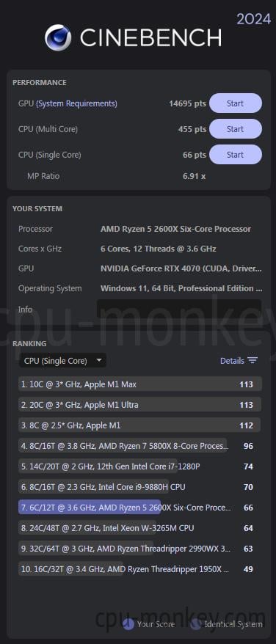
Task: Start the CPU Multi Core test
Action: click(x=236, y=129)
